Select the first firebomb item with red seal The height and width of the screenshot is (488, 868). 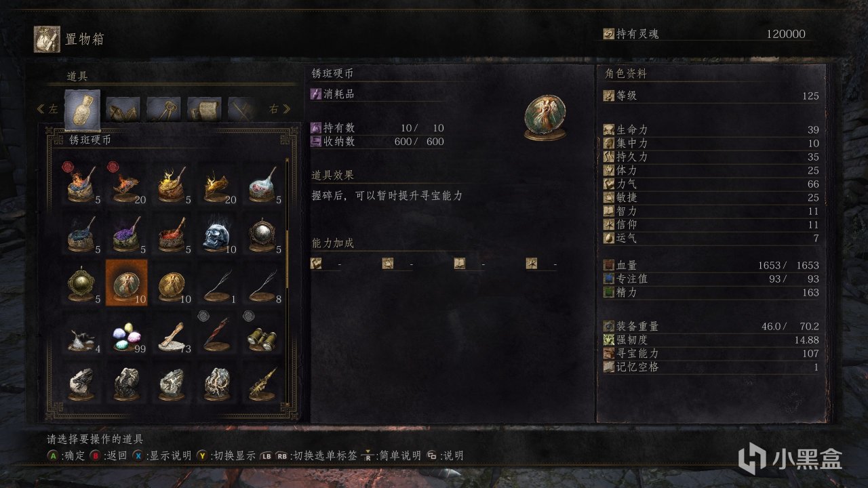coord(81,183)
